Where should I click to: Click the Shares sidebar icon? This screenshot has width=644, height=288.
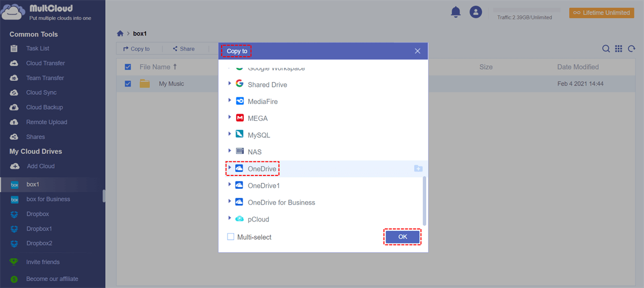(x=14, y=137)
